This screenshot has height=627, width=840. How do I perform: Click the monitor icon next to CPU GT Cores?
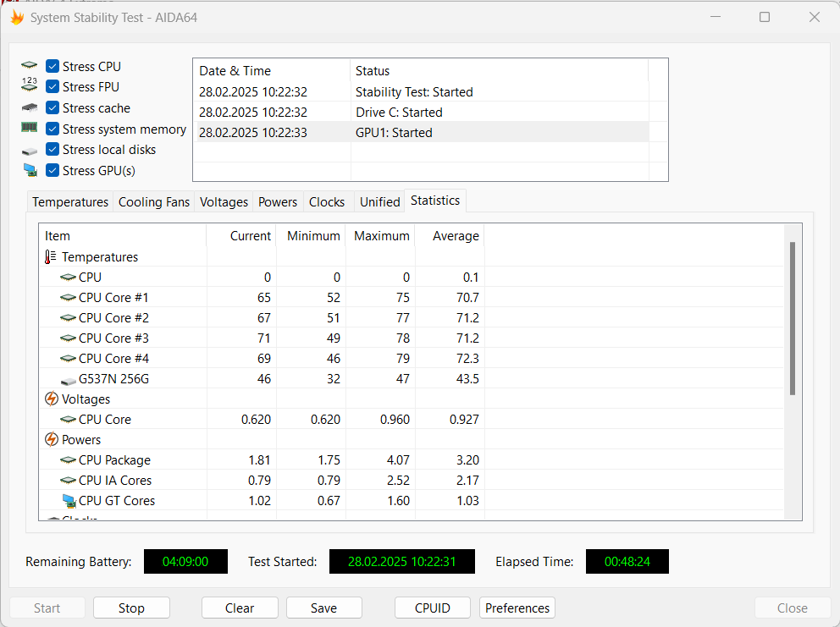[69, 501]
